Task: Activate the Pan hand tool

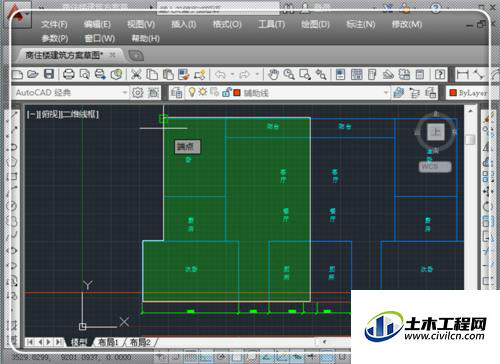Action: click(x=273, y=74)
